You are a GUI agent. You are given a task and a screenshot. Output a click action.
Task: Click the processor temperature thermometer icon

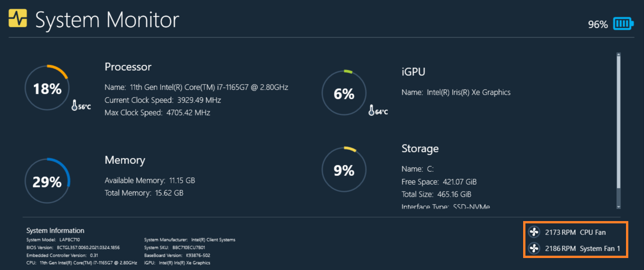pos(75,106)
